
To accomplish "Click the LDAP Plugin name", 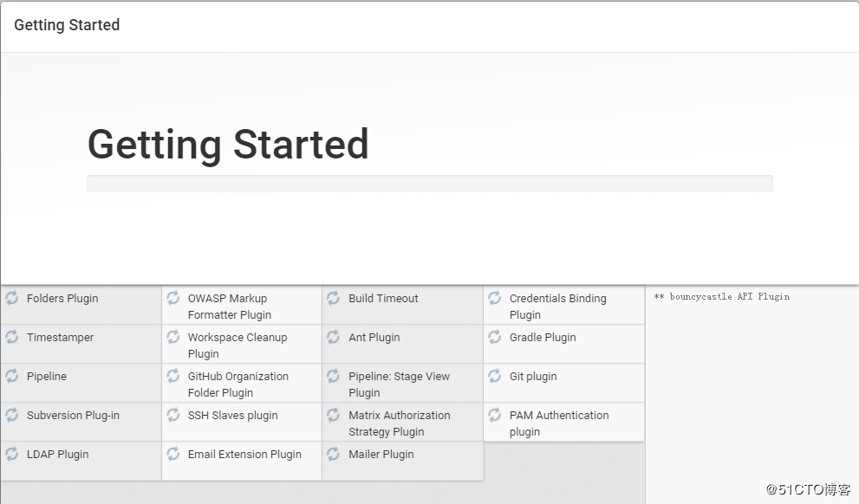I will (x=57, y=454).
